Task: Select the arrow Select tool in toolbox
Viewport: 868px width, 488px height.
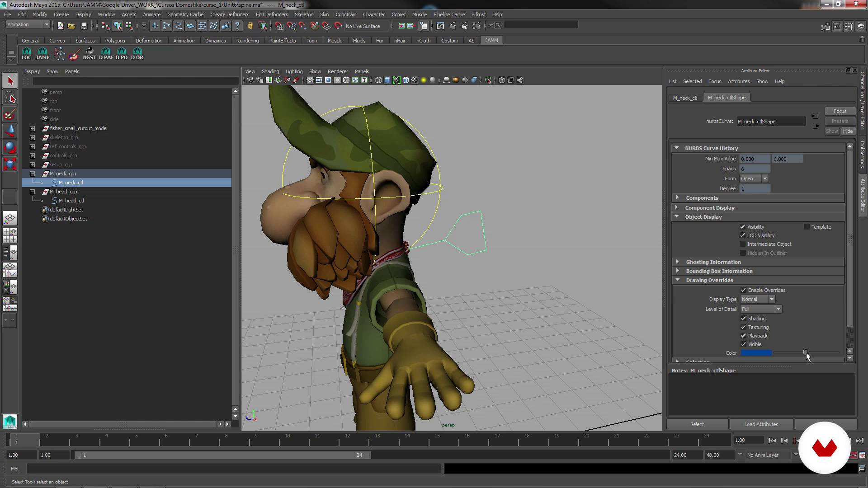Action: (10, 81)
